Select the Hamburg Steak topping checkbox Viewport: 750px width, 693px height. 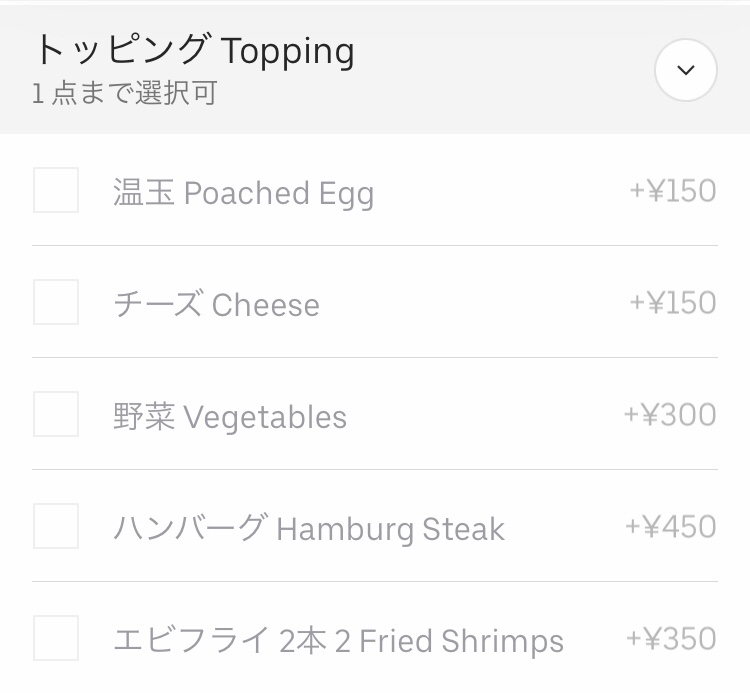[x=56, y=526]
